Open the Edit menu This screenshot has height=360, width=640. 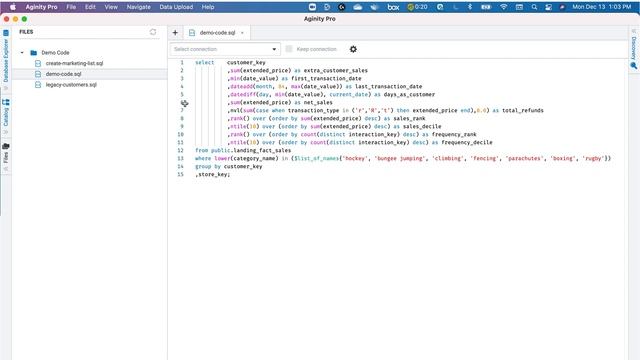(90, 7)
